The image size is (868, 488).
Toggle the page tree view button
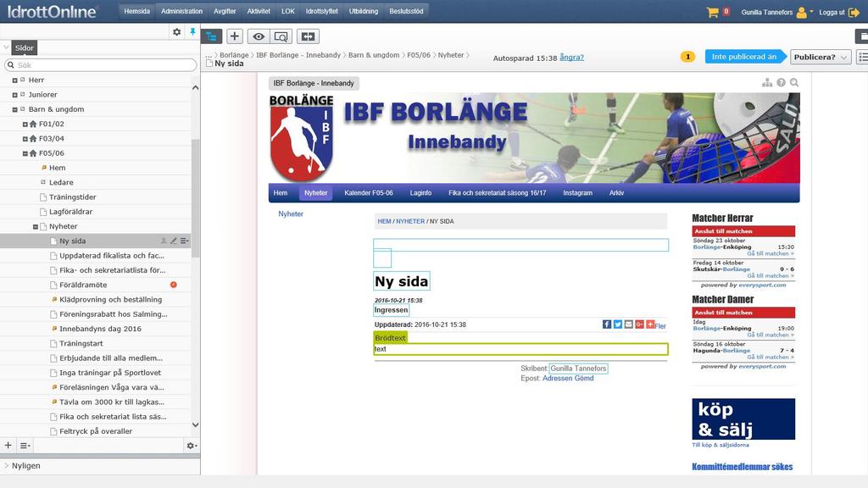211,36
